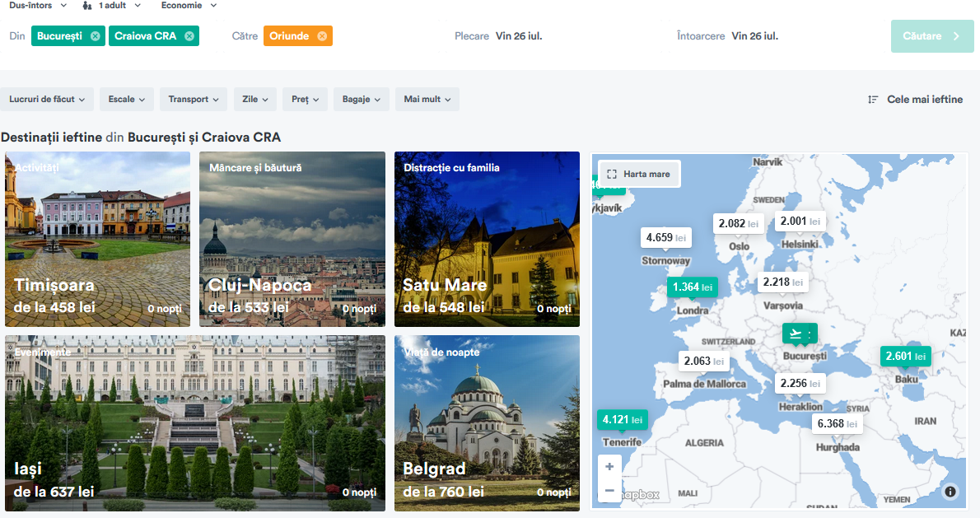Remove București from origin field
This screenshot has width=980, height=518.
[x=96, y=36]
